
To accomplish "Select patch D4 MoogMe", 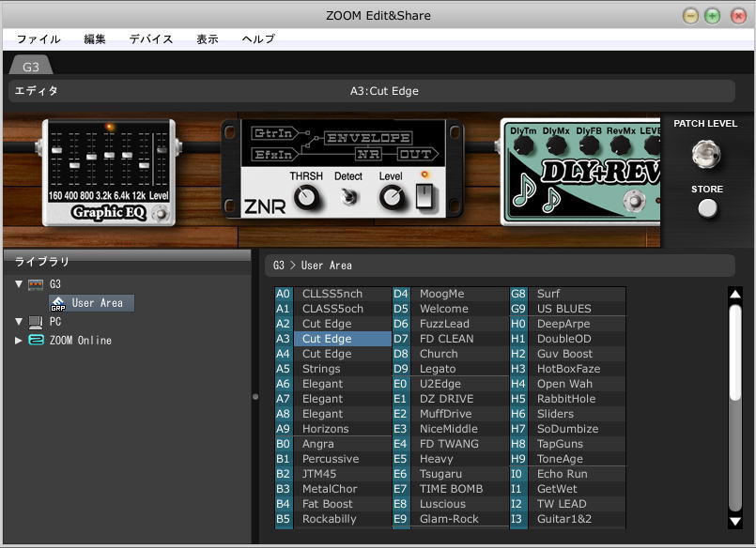I will [451, 294].
